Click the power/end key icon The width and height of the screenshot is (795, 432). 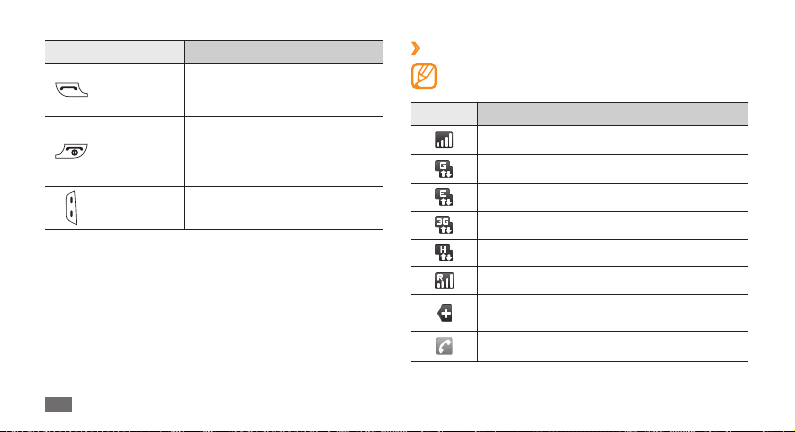(x=71, y=151)
